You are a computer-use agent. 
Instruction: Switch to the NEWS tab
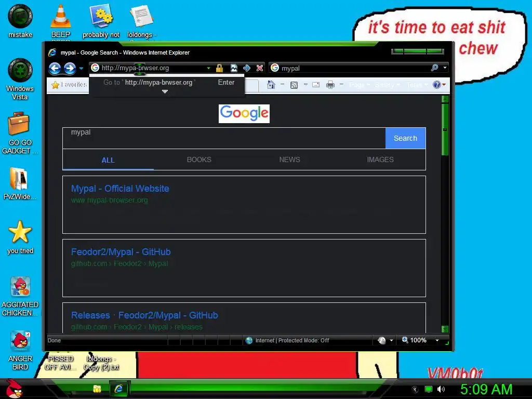click(289, 159)
